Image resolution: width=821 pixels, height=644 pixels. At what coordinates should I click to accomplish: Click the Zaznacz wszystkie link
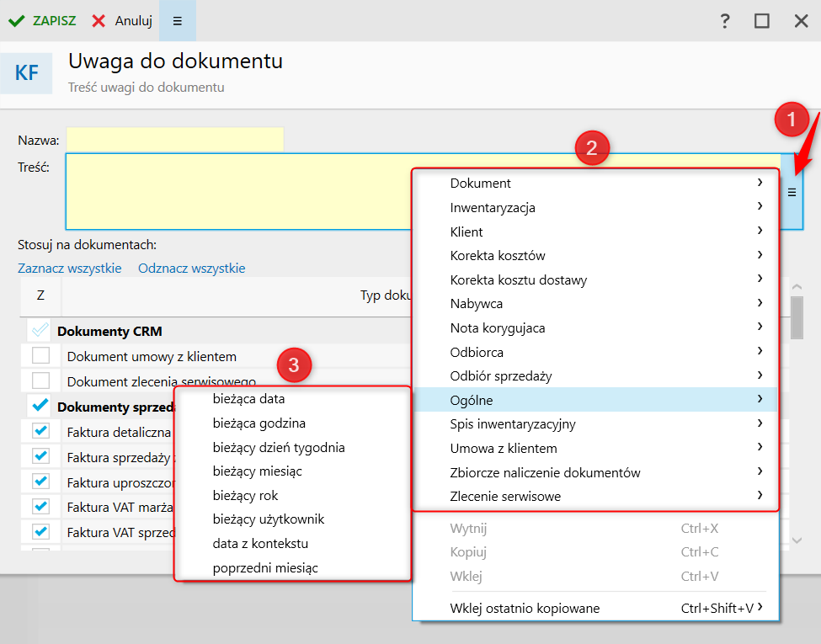(x=69, y=269)
